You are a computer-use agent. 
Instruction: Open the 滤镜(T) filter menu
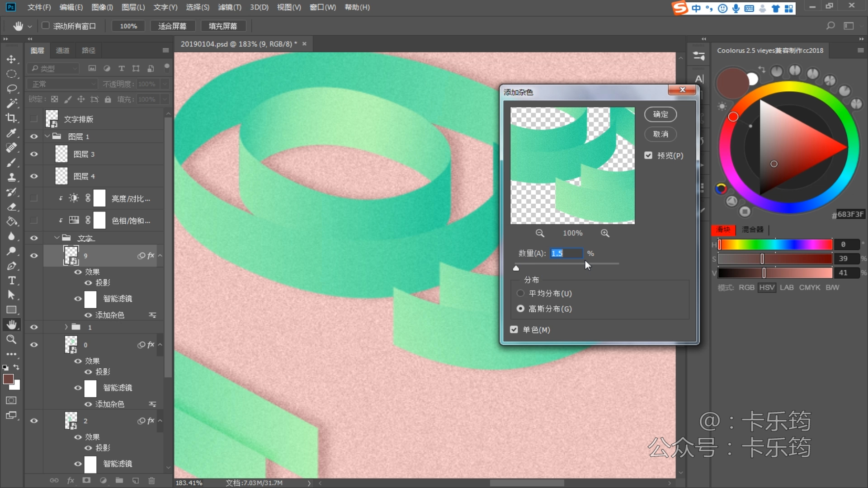[229, 7]
